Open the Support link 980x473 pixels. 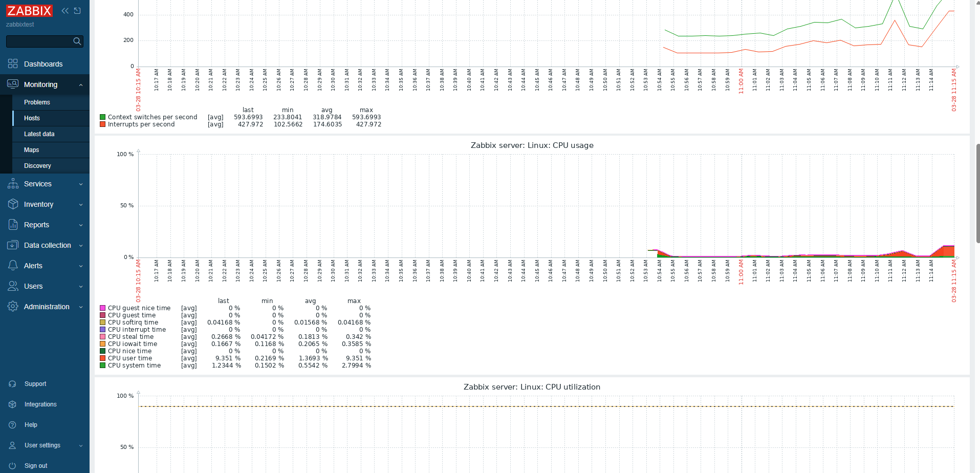(x=35, y=384)
